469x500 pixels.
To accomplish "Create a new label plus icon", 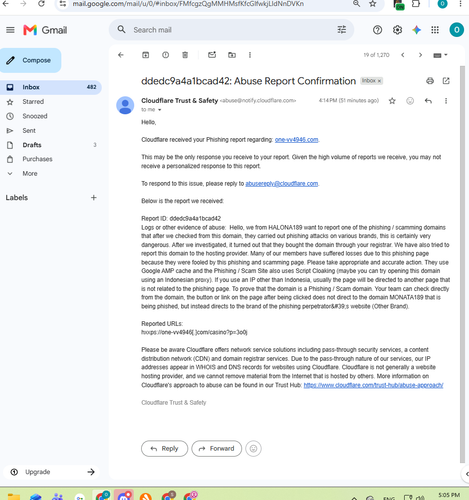I will 94,198.
